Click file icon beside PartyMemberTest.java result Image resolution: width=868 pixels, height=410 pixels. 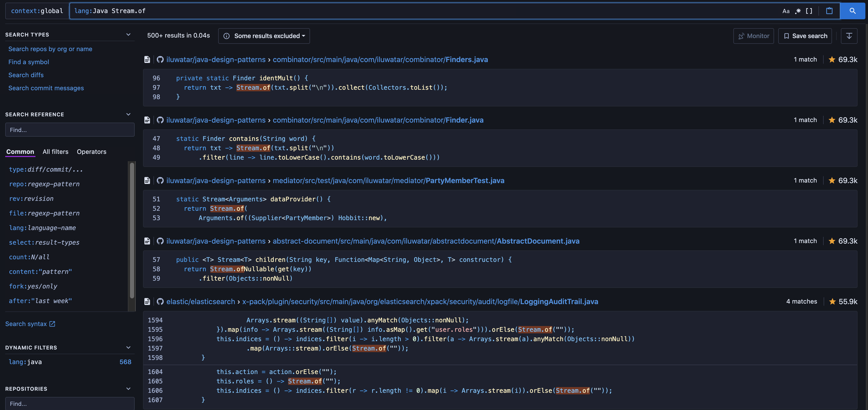click(147, 181)
